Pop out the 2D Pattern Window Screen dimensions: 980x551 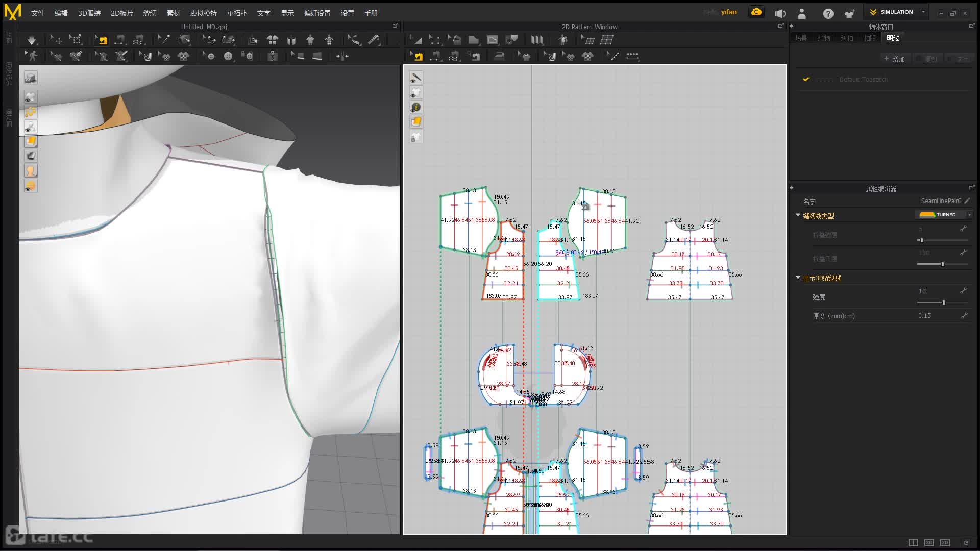pos(780,26)
